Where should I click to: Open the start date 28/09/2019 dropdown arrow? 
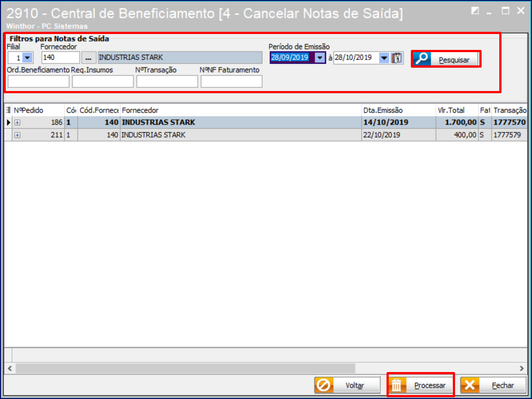(319, 57)
